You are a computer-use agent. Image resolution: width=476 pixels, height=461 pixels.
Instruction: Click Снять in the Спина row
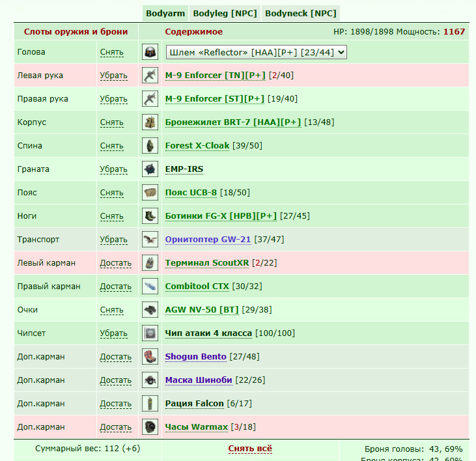point(112,146)
